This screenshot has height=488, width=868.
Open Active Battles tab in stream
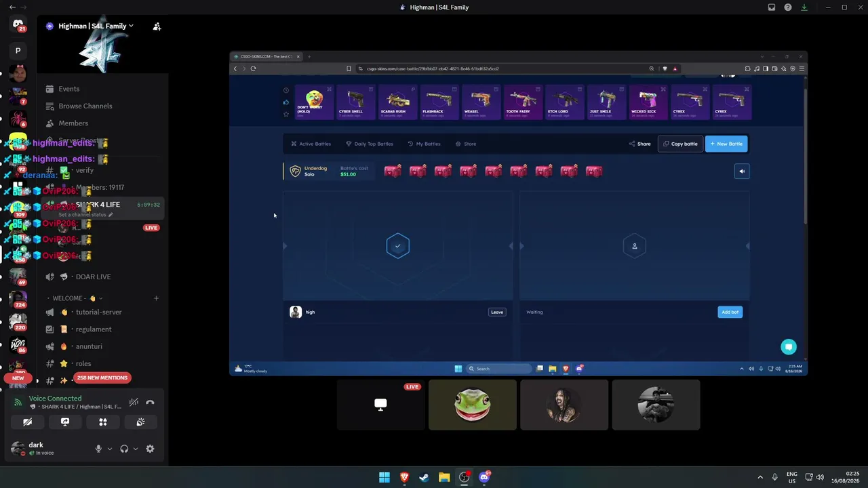pyautogui.click(x=311, y=144)
